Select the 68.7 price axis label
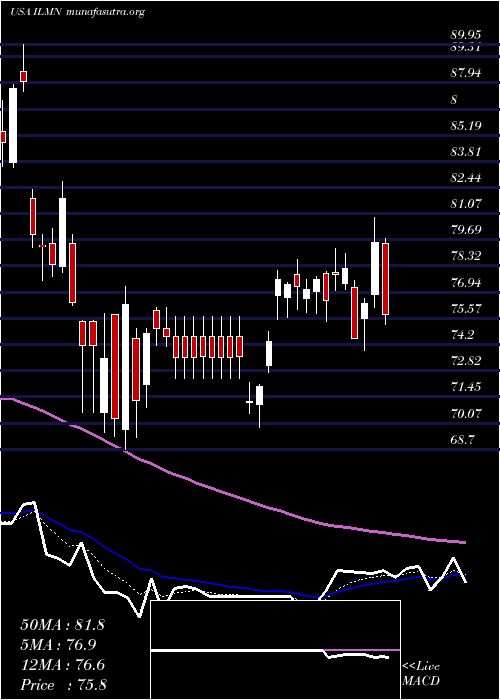Screen dimensions: 500x700 point(462,440)
